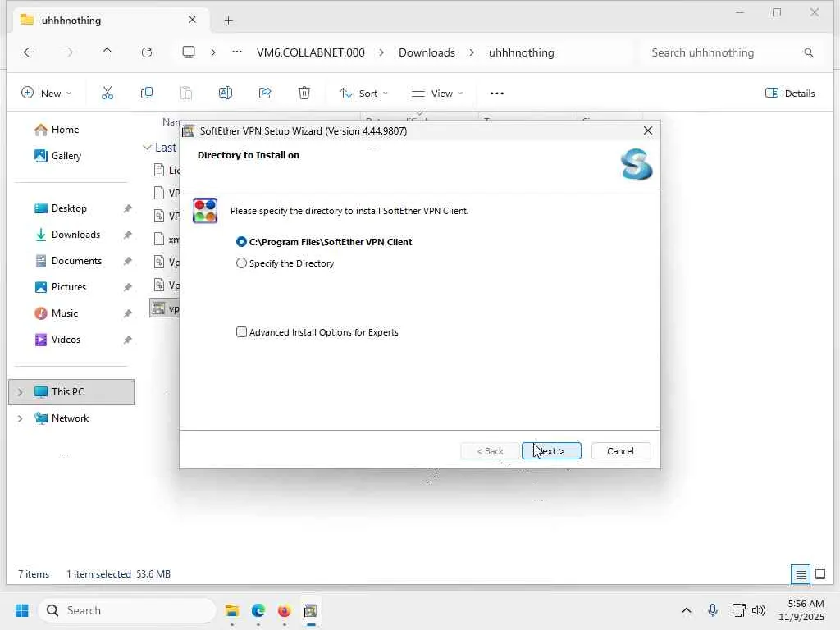Image resolution: width=840 pixels, height=630 pixels.
Task: Click uhhhnothing in the breadcrumb path
Action: pos(521,52)
